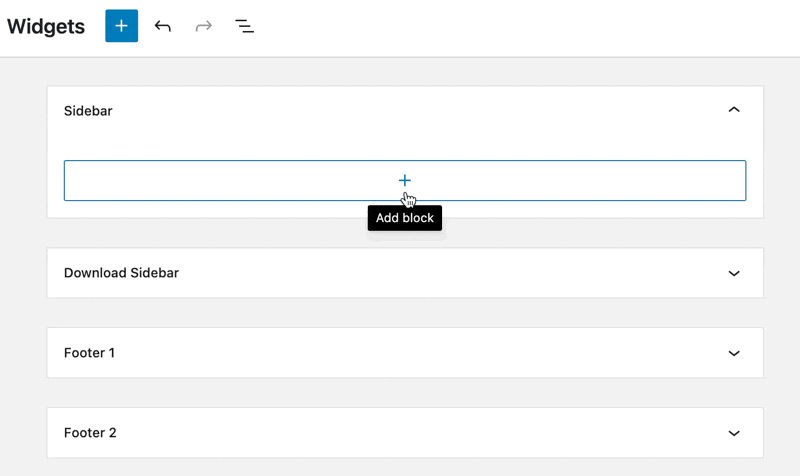This screenshot has height=476, width=800.
Task: Undo the last change
Action: [163, 26]
